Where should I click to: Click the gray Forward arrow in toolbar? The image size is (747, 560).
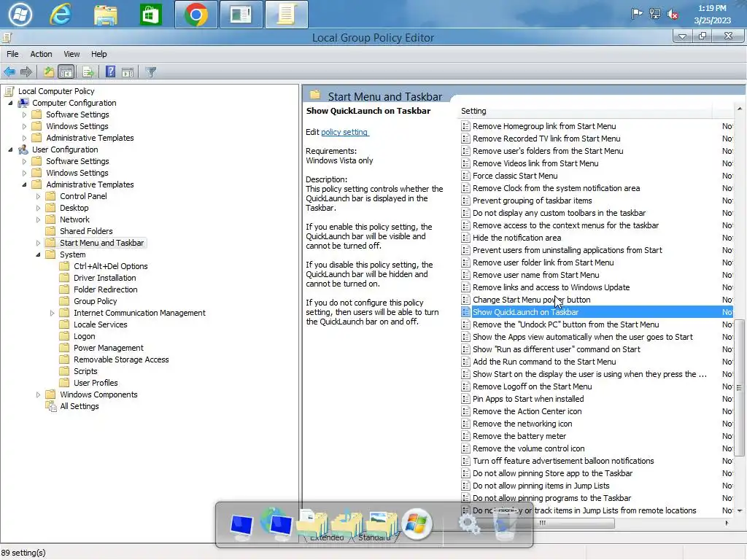26,72
